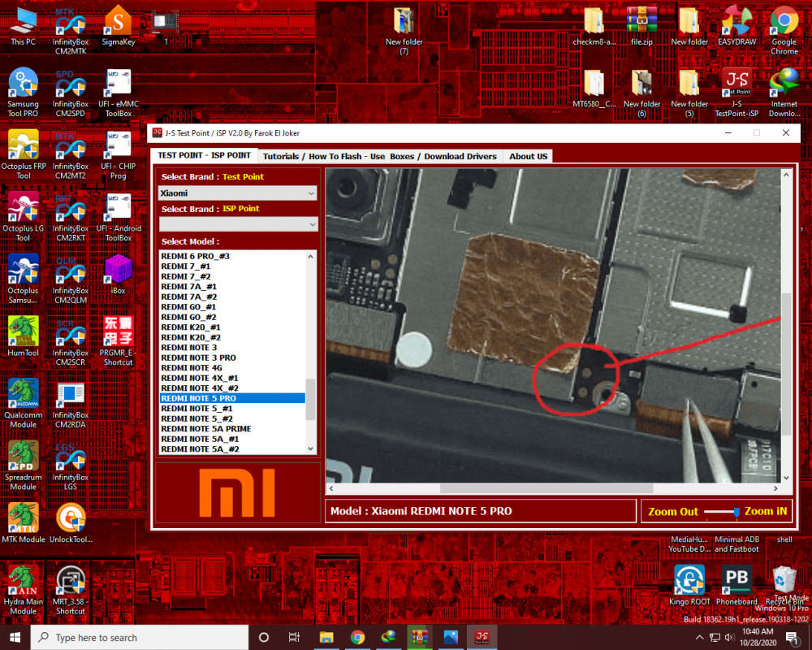Open InfinityBox LGS shortcut
This screenshot has height=650, width=812.
coord(71,466)
